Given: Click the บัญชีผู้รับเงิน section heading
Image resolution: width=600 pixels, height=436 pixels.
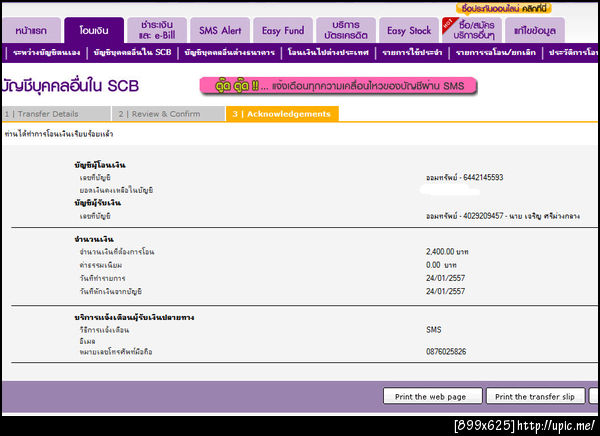Looking at the screenshot, I should 98,203.
